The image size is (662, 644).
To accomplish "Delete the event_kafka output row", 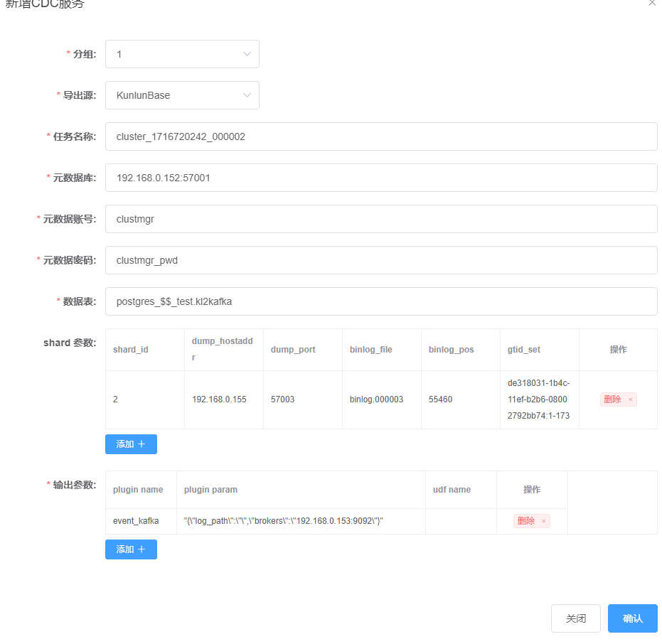I will tap(532, 521).
